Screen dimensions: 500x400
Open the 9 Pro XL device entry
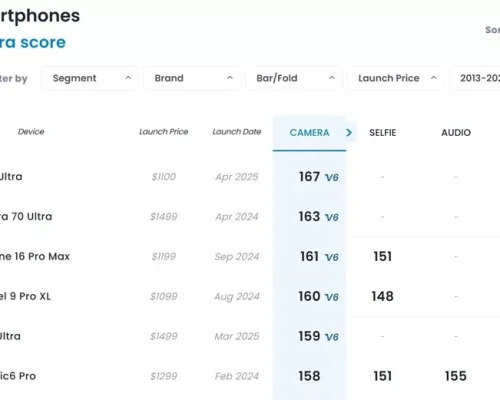(25, 296)
